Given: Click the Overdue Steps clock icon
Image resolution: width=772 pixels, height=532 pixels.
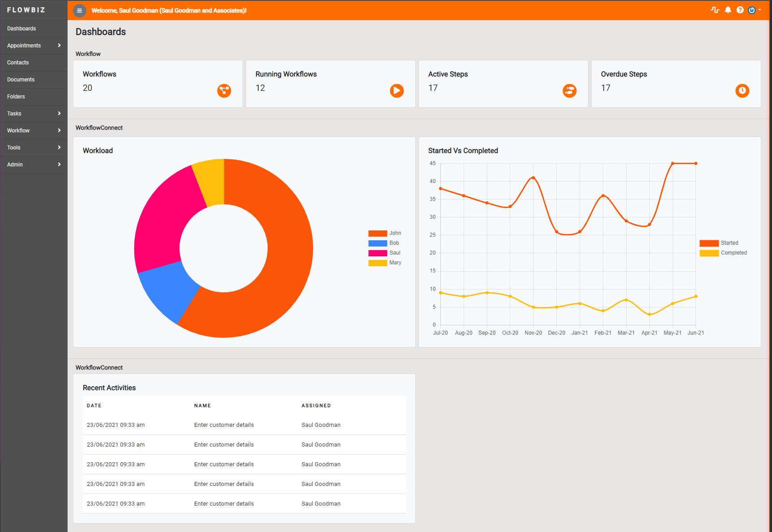Looking at the screenshot, I should pos(742,90).
